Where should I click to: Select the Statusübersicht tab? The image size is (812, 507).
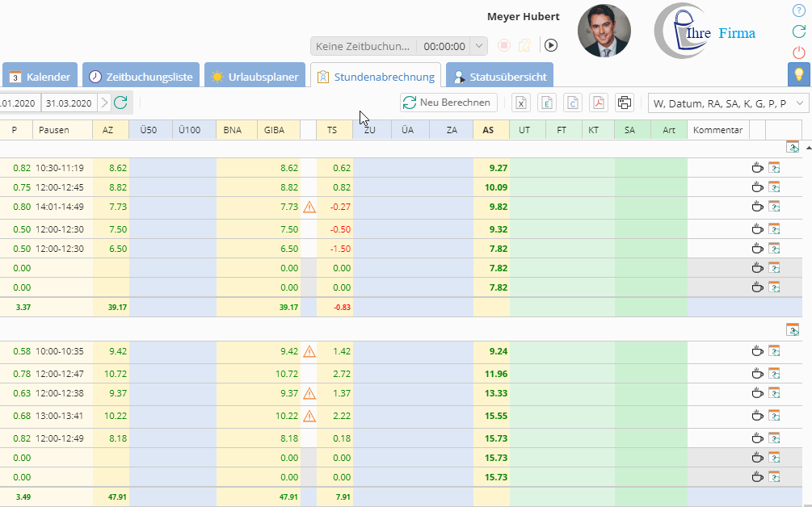[x=499, y=78]
